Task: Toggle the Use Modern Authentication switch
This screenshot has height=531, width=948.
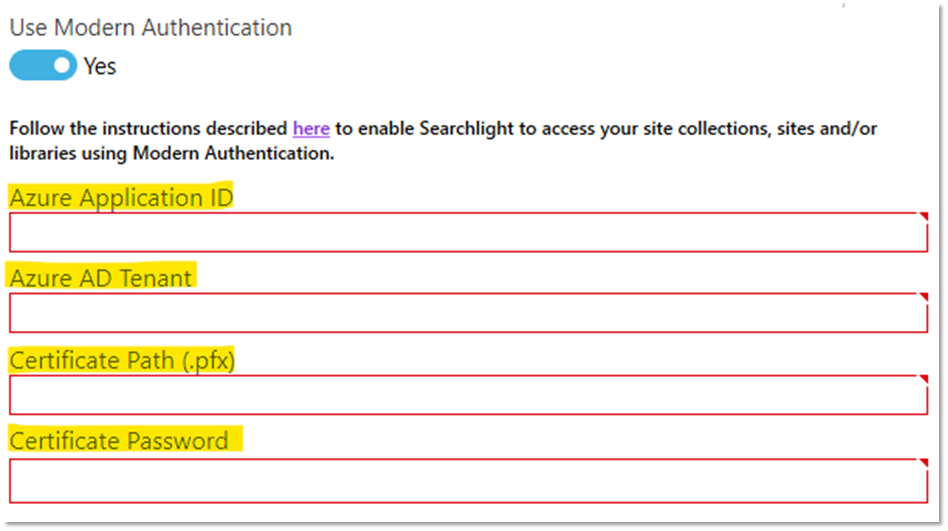Action: [43, 66]
